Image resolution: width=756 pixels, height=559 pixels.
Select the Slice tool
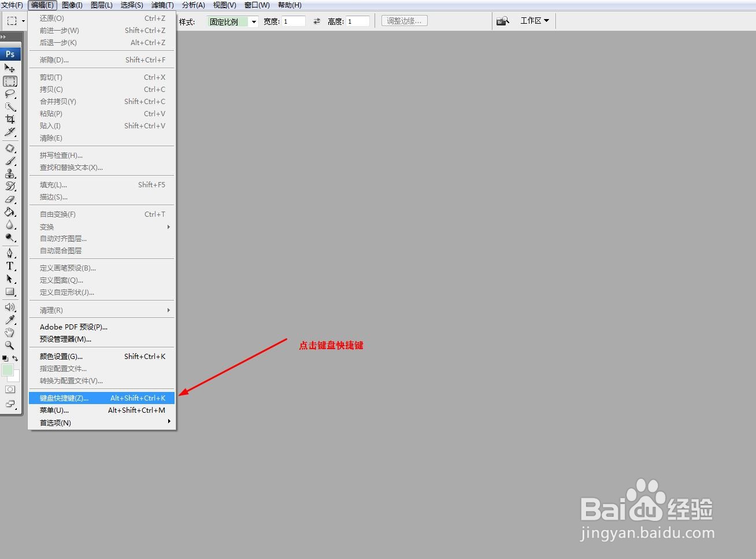tap(10, 132)
